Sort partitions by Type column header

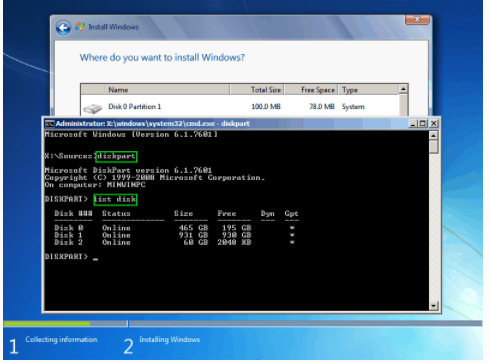(369, 90)
